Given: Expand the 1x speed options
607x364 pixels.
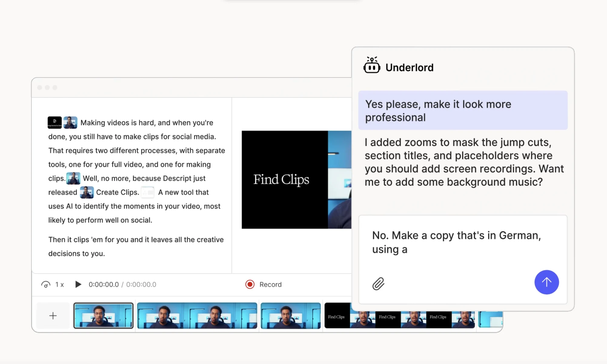Looking at the screenshot, I should pyautogui.click(x=59, y=284).
